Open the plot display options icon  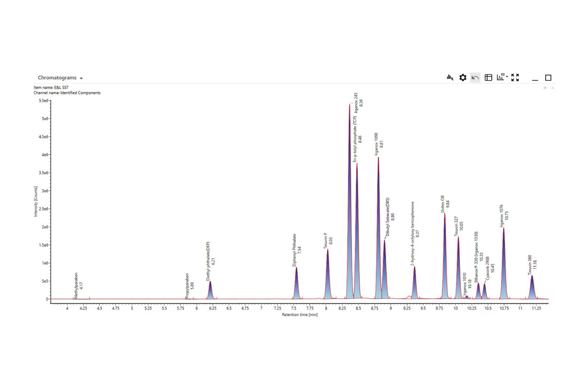[x=500, y=77]
